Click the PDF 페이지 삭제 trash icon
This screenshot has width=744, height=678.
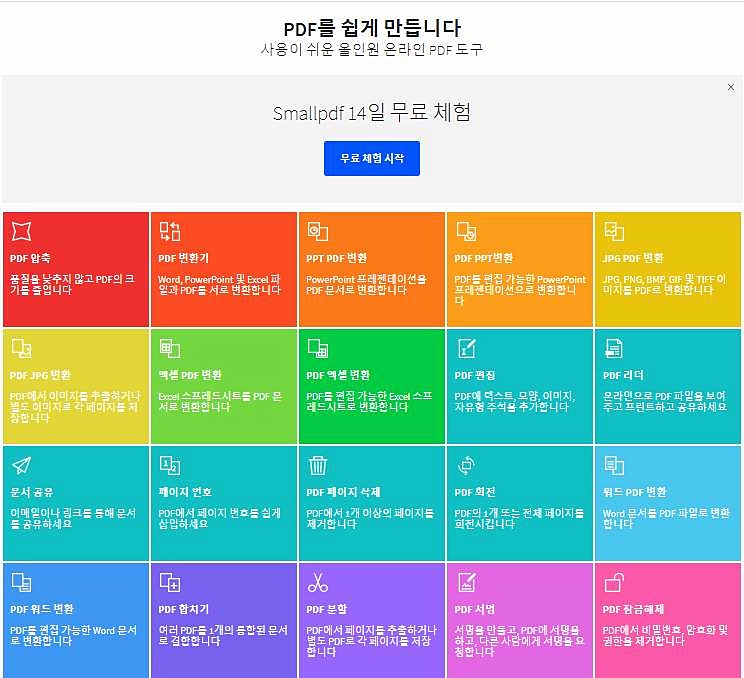click(x=318, y=465)
